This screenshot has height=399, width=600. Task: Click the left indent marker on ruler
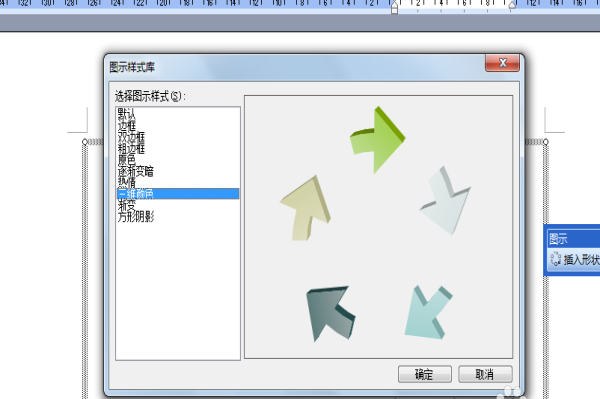tap(395, 8)
